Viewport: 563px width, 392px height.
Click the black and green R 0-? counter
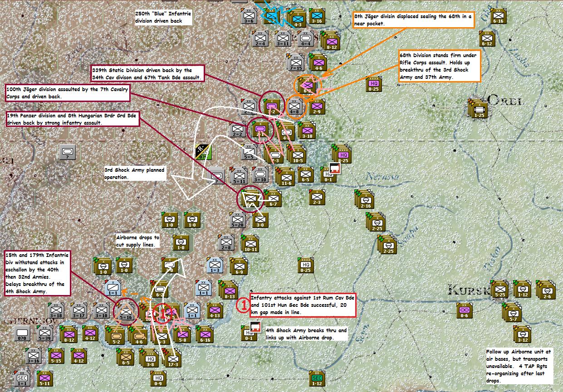[204, 152]
